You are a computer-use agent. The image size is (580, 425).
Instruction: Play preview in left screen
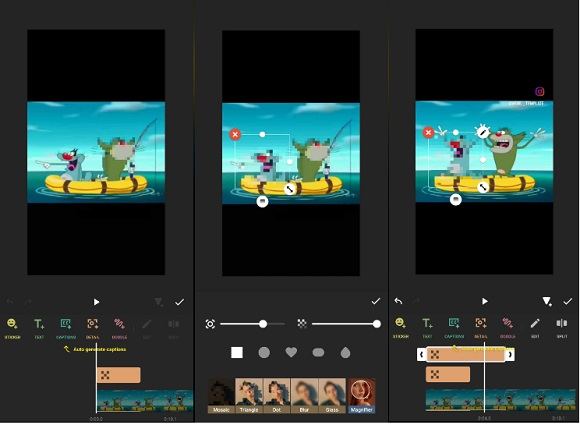point(96,302)
